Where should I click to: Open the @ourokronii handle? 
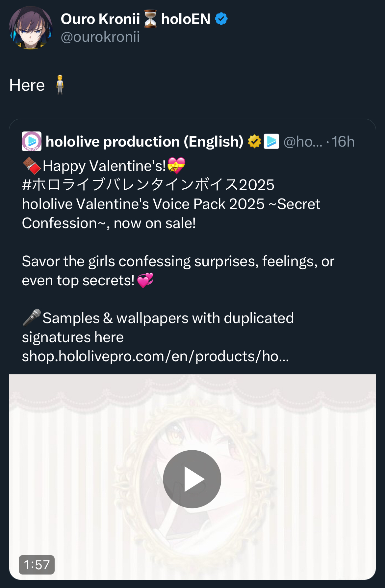pyautogui.click(x=100, y=37)
